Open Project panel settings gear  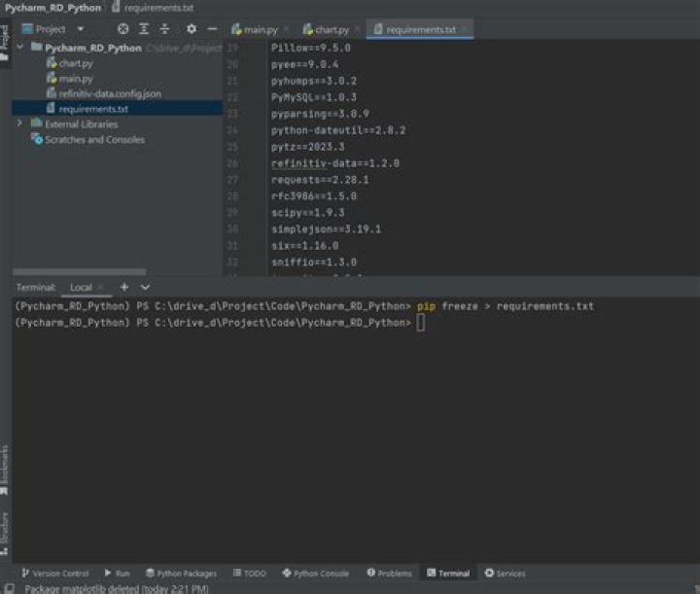(x=192, y=29)
